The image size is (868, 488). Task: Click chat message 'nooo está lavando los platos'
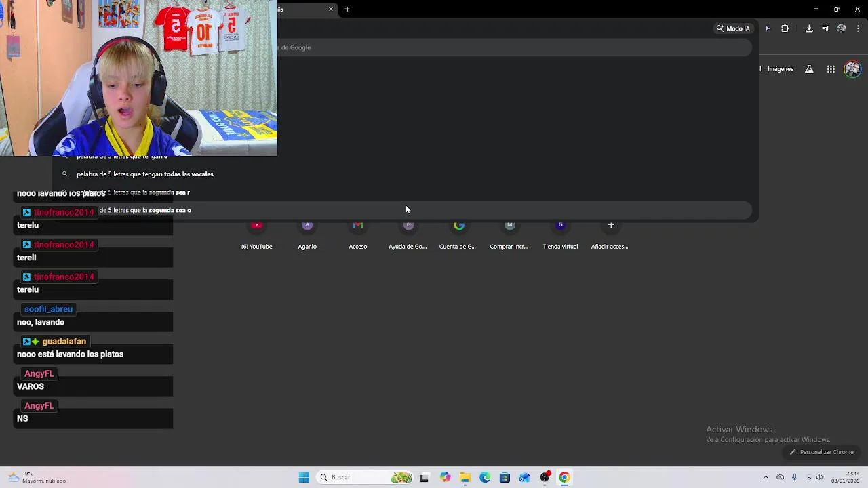[x=70, y=354]
